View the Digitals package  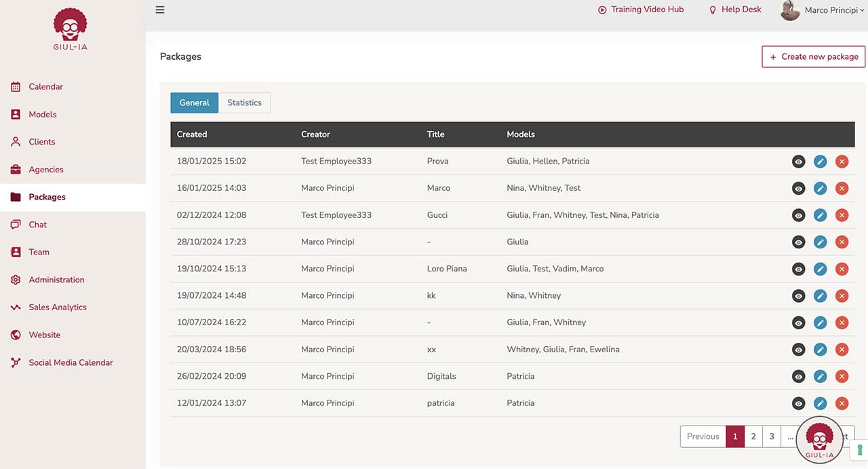click(799, 376)
